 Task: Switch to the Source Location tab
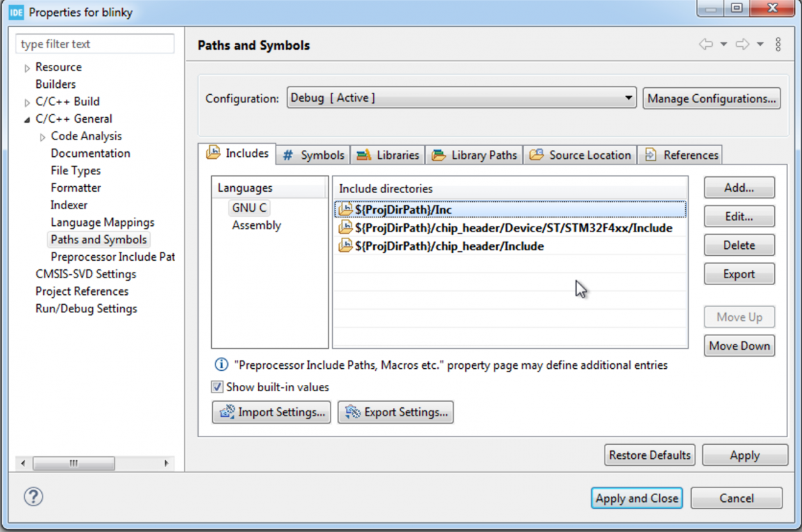tap(580, 155)
